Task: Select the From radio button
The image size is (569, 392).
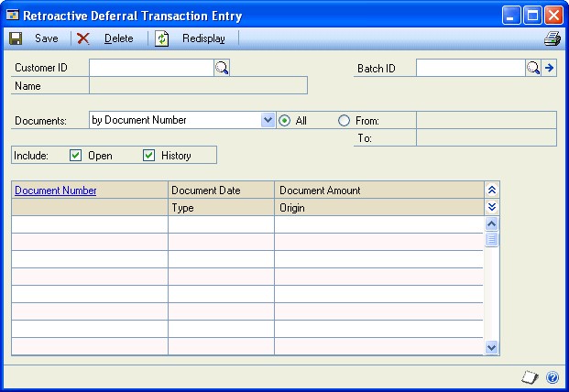Action: [344, 120]
